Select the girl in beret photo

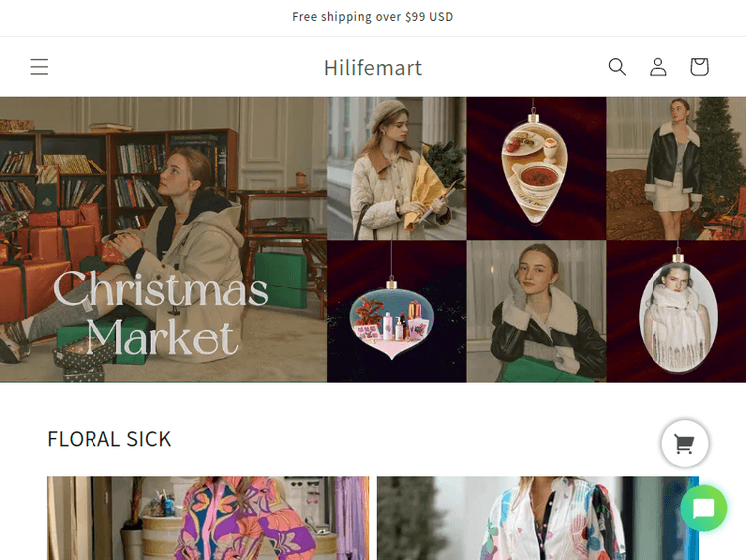tap(397, 168)
